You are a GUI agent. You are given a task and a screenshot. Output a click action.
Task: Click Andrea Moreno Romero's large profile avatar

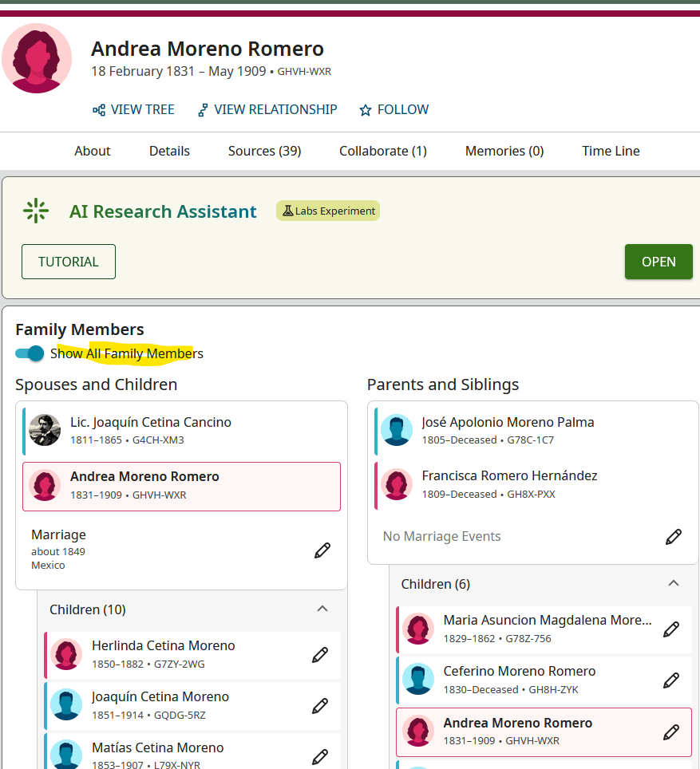pyautogui.click(x=37, y=57)
